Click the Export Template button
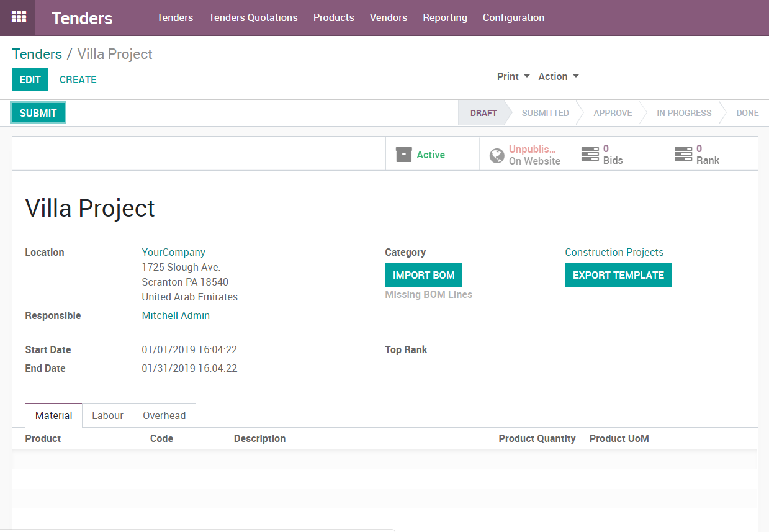 618,275
